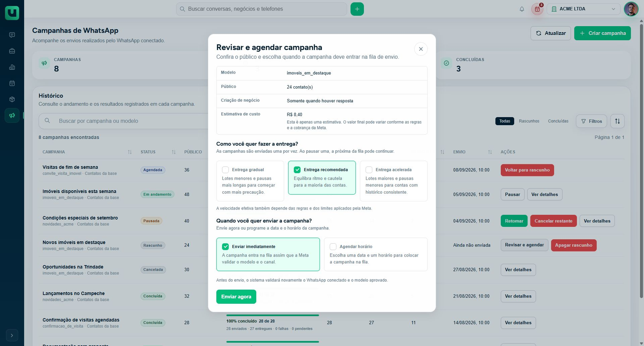Select the Entrega acelerada option
This screenshot has height=346, width=644.
pos(394,181)
